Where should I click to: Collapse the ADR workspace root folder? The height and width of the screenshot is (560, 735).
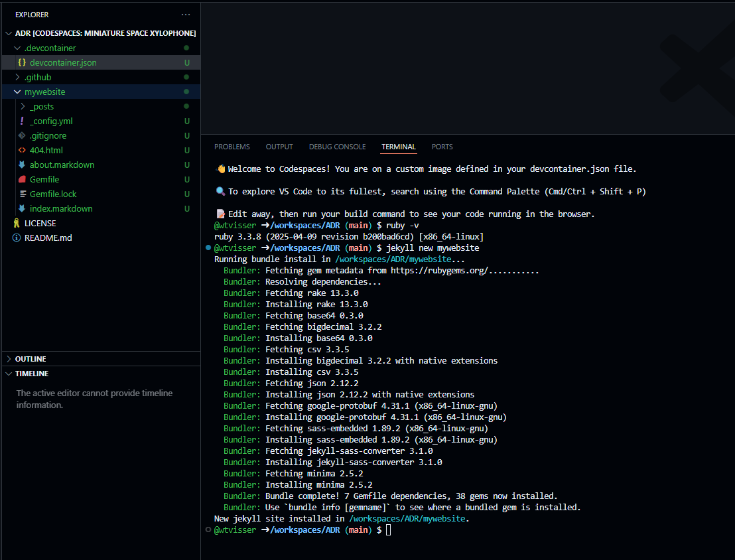pyautogui.click(x=9, y=33)
